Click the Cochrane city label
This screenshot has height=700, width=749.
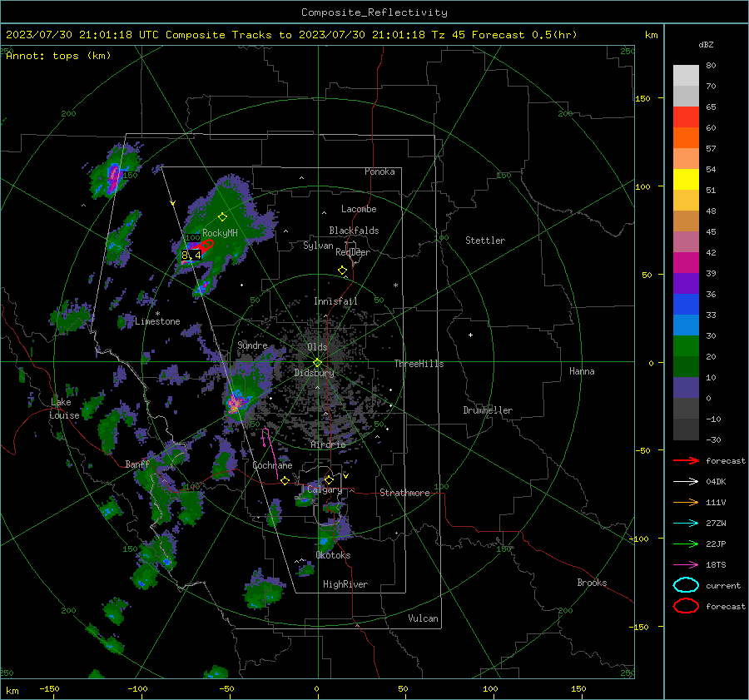tap(272, 465)
